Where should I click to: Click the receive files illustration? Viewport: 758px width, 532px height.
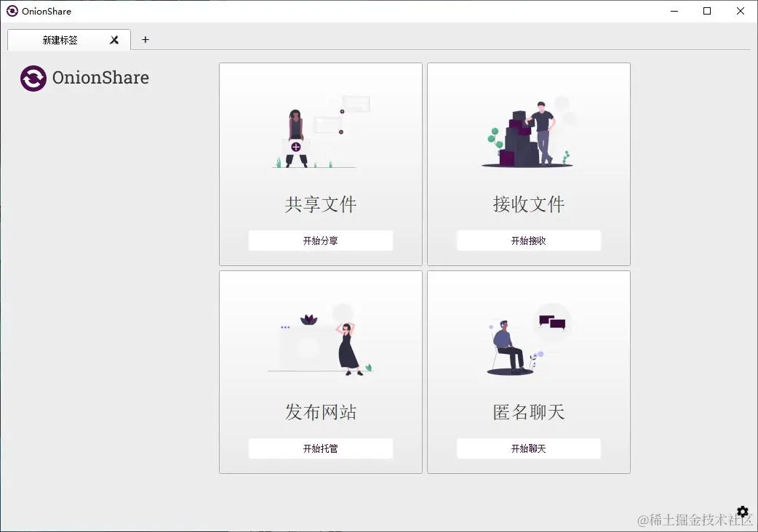point(530,132)
